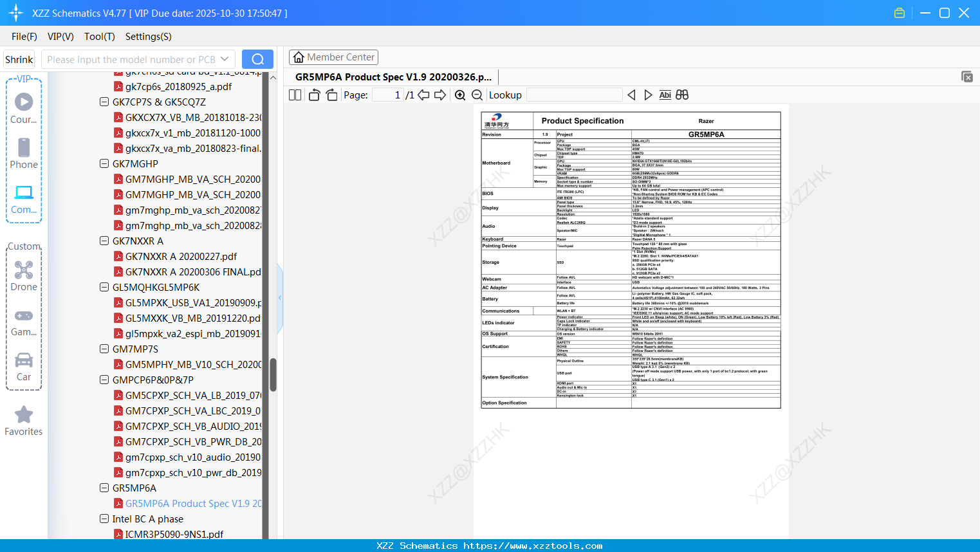Go to the previous page arrow
Image resolution: width=980 pixels, height=552 pixels.
[x=423, y=95]
